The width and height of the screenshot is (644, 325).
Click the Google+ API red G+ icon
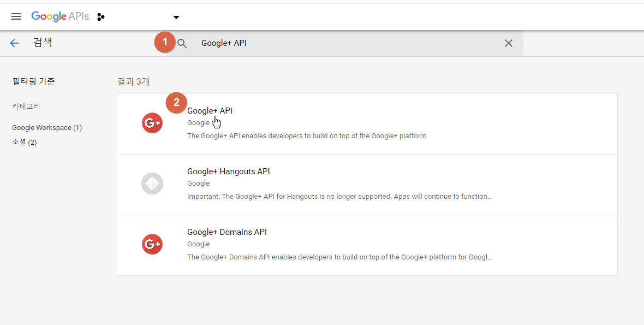pos(152,123)
